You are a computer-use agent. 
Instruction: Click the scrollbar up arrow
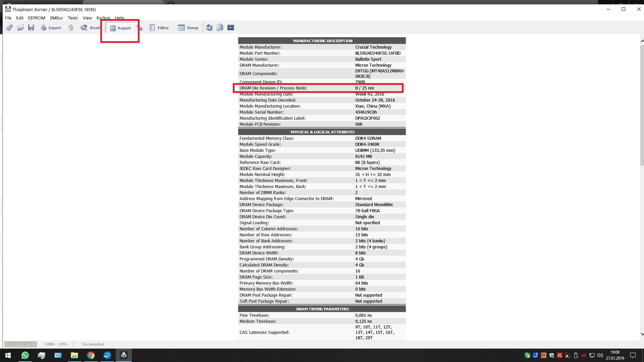[642, 41]
